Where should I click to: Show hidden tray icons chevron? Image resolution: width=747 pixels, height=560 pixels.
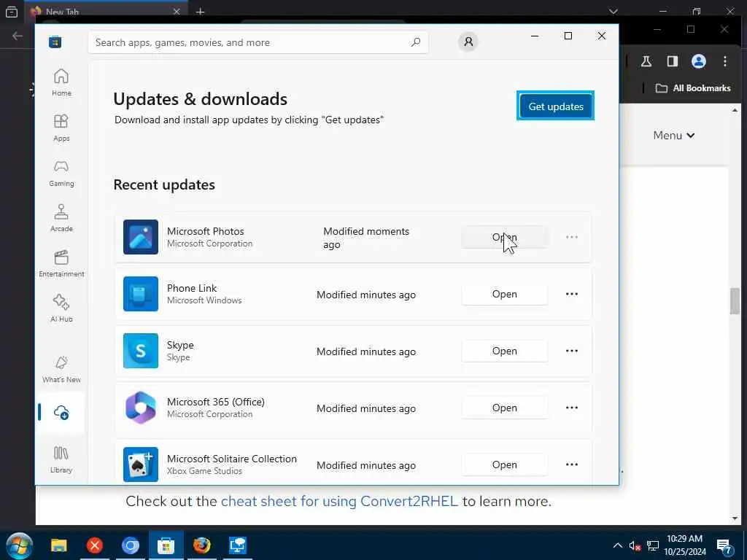pyautogui.click(x=617, y=545)
